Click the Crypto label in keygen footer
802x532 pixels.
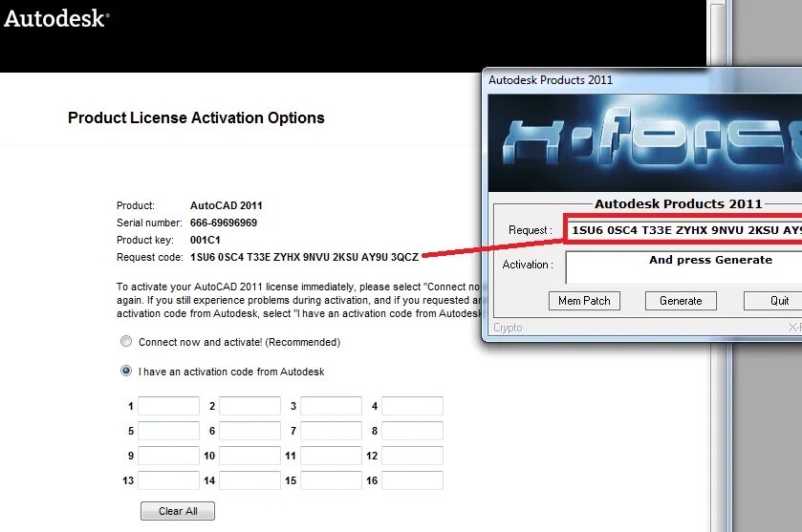508,328
